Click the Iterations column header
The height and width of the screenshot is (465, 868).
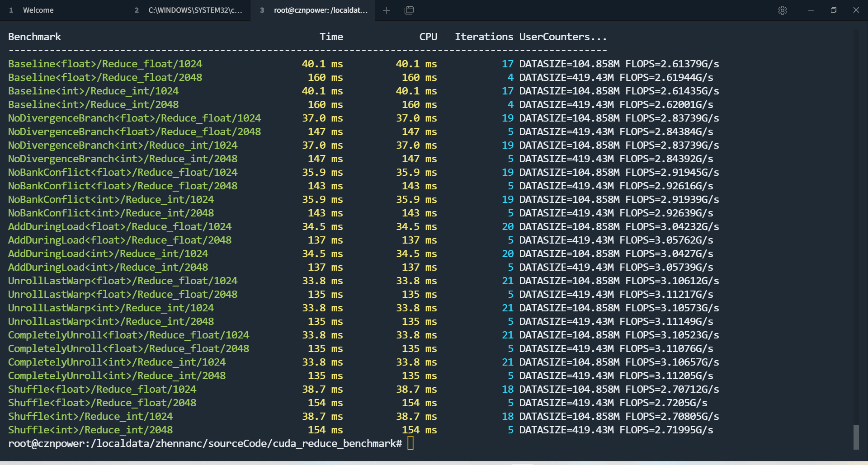484,37
